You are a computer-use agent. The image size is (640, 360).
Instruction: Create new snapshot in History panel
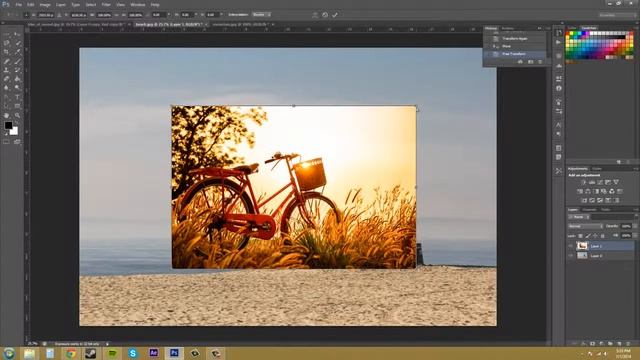click(530, 62)
